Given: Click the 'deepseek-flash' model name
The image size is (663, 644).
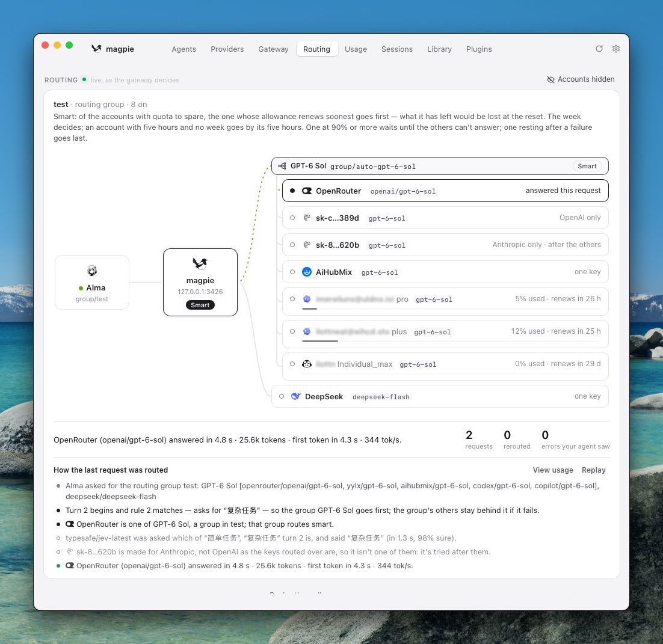Looking at the screenshot, I should (x=381, y=397).
